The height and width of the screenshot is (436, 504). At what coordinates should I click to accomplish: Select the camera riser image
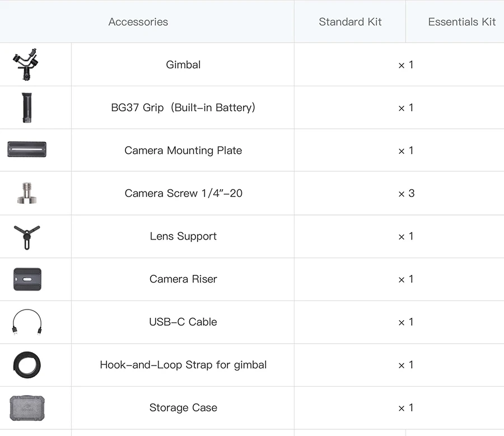[x=27, y=279]
